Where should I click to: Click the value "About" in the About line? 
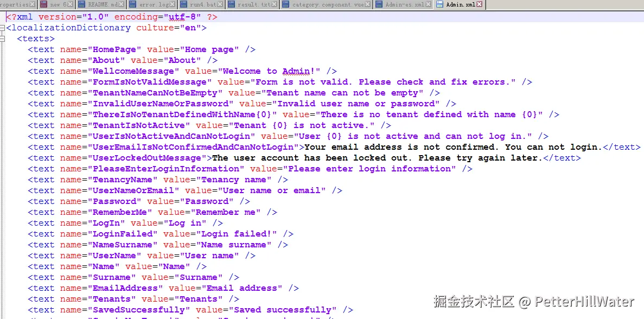point(182,60)
